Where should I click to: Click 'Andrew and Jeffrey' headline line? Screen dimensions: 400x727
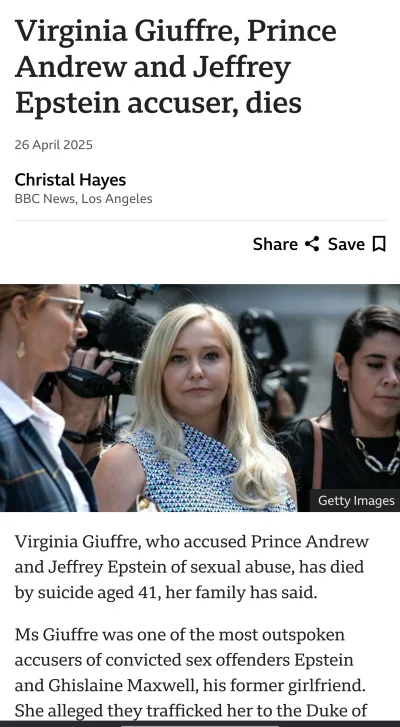(152, 67)
